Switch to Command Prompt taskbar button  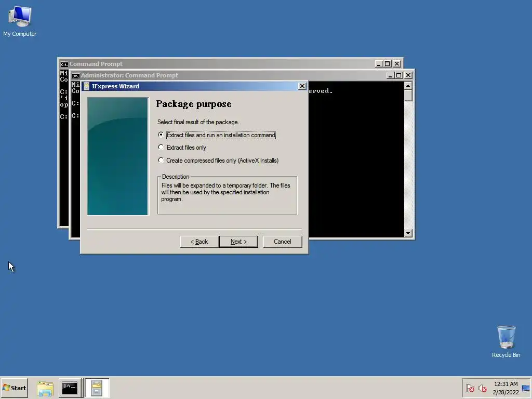point(70,388)
